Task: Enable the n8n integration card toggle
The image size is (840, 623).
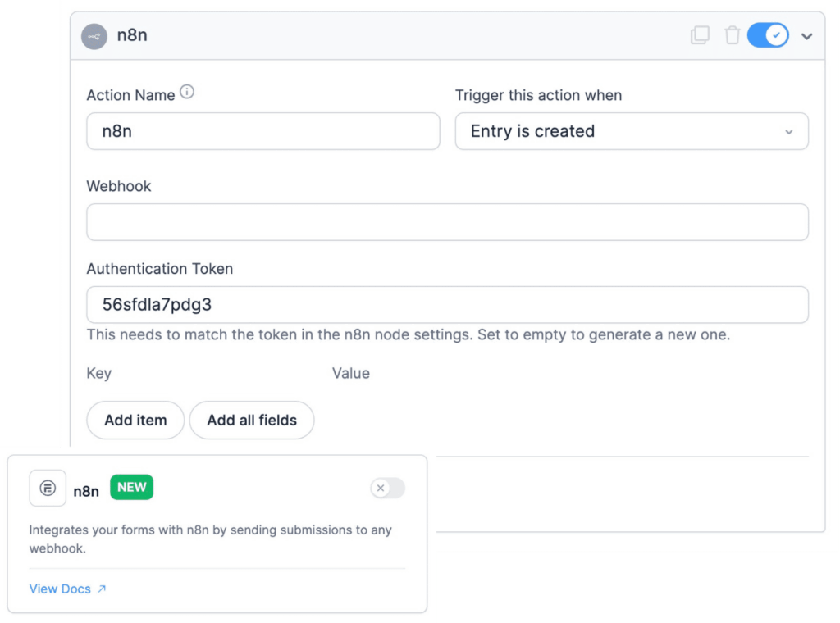Action: pyautogui.click(x=387, y=488)
